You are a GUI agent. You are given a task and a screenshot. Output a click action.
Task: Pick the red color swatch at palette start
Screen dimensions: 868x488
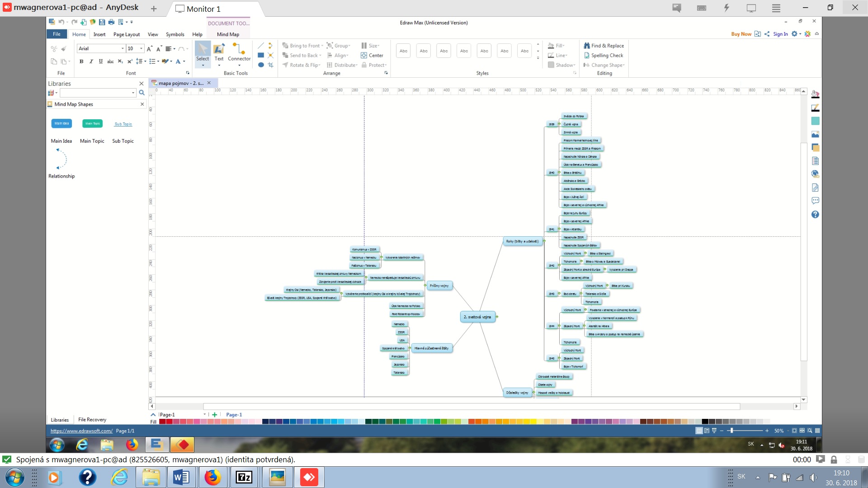(x=162, y=422)
